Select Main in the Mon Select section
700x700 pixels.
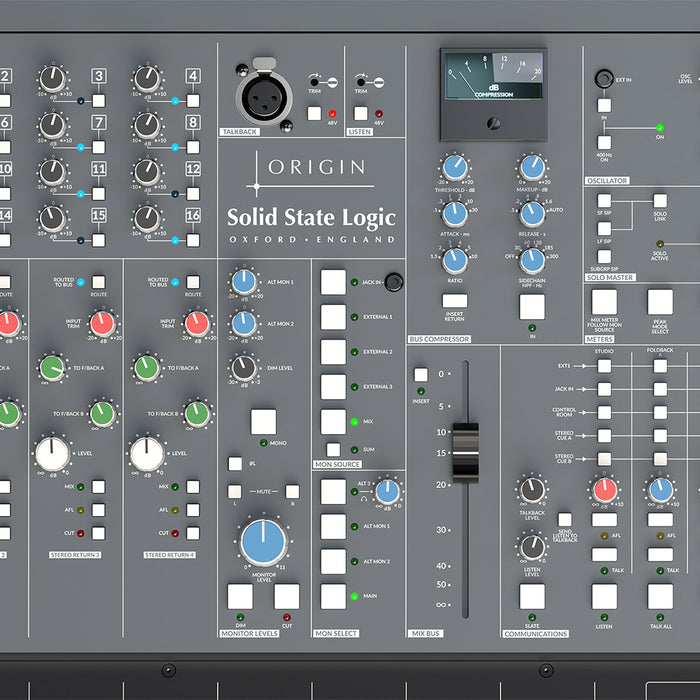(333, 596)
